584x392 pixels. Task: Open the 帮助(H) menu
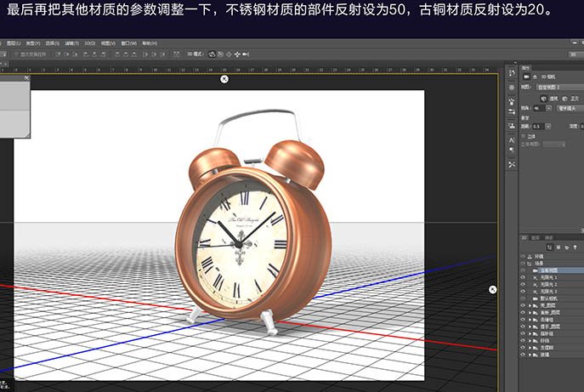click(x=150, y=43)
